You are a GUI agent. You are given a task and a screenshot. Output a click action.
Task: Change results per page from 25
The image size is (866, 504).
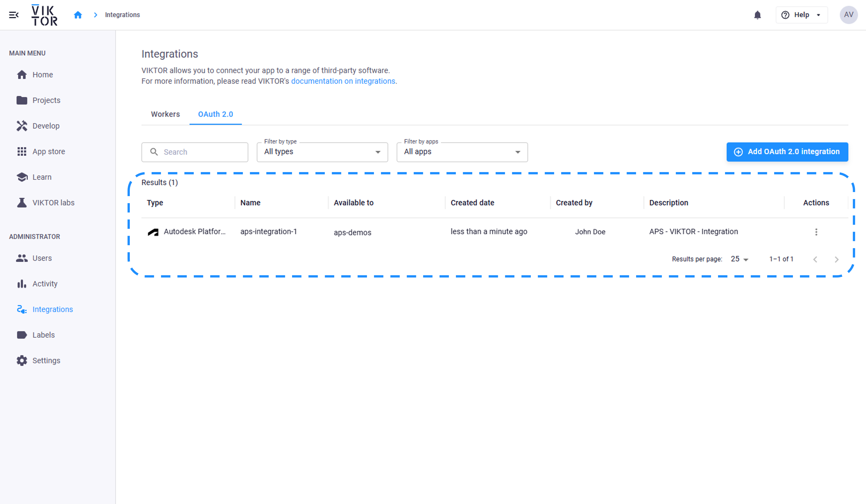pyautogui.click(x=740, y=259)
